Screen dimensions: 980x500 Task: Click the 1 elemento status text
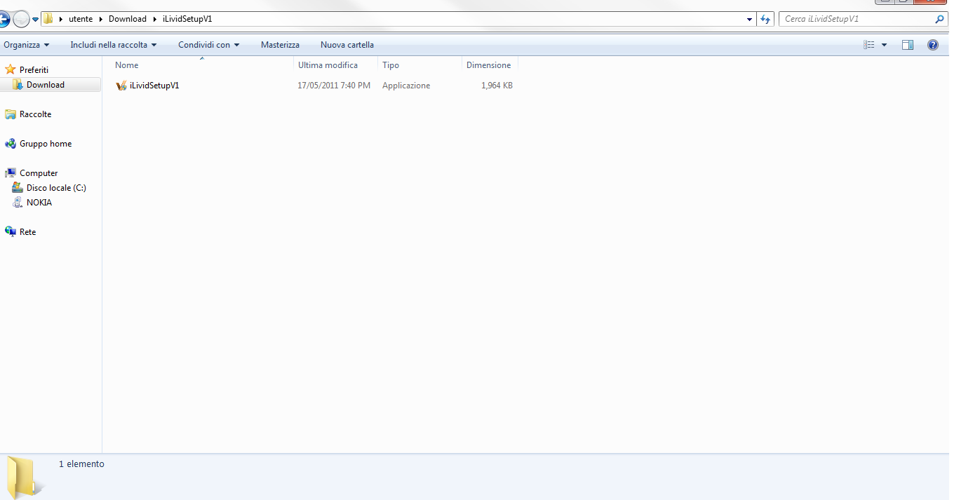tap(81, 464)
